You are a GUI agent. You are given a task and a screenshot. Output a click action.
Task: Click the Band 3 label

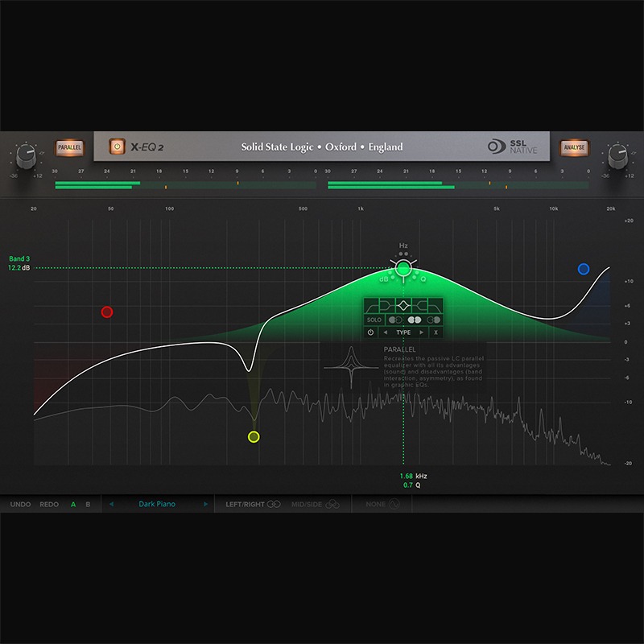(19, 258)
